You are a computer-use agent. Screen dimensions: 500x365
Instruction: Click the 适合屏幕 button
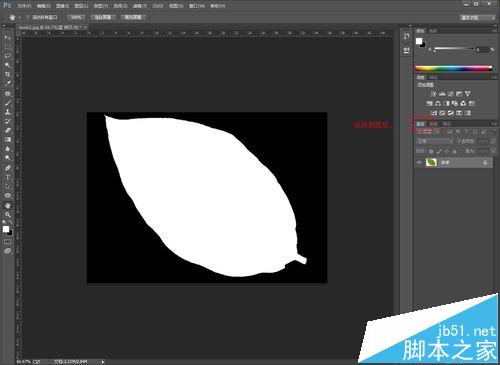pyautogui.click(x=103, y=17)
